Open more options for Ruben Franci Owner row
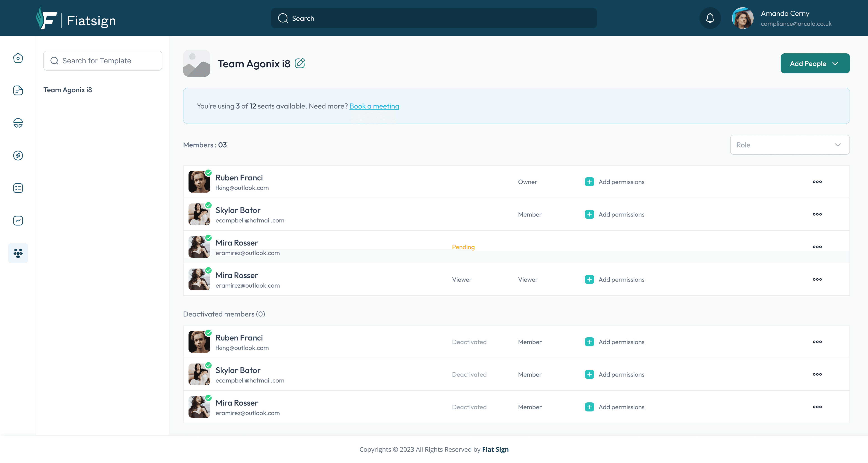The image size is (868, 463). [817, 182]
